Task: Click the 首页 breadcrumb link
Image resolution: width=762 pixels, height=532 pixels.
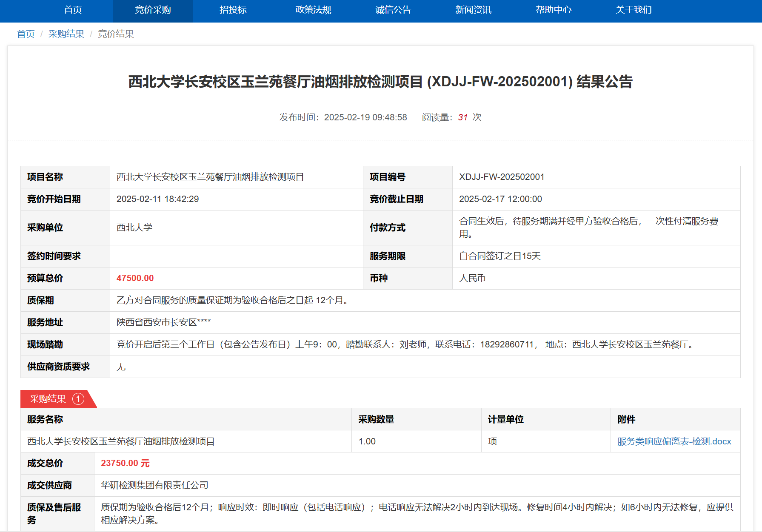Action: coord(26,34)
